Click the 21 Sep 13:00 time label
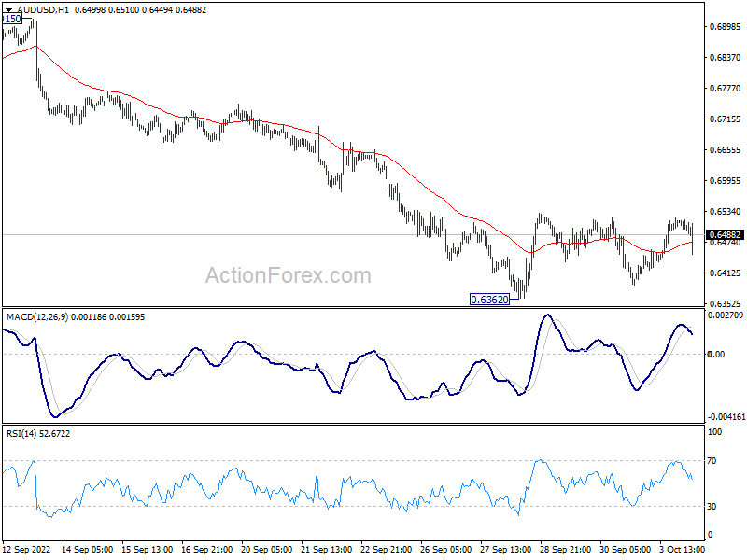The height and width of the screenshot is (560, 747). click(327, 550)
